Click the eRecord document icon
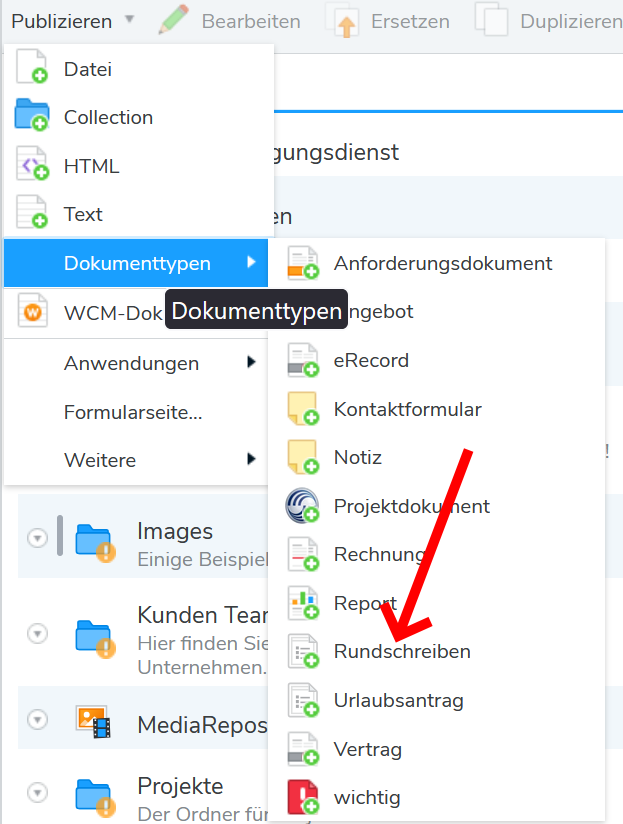Screen dimensions: 623x824 click(303, 360)
